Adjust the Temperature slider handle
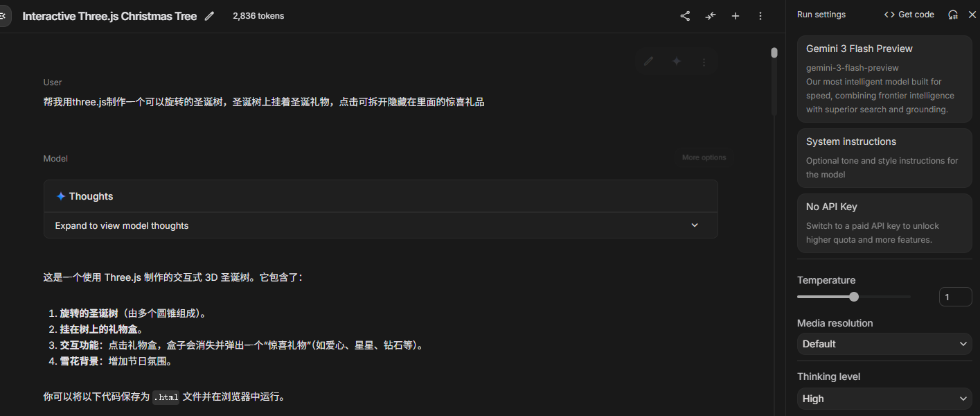The height and width of the screenshot is (416, 980). pos(854,297)
